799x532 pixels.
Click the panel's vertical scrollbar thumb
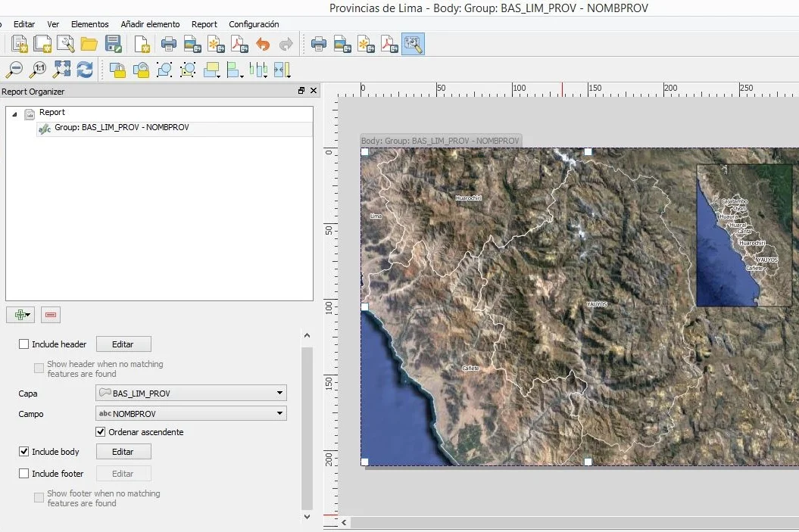307,428
